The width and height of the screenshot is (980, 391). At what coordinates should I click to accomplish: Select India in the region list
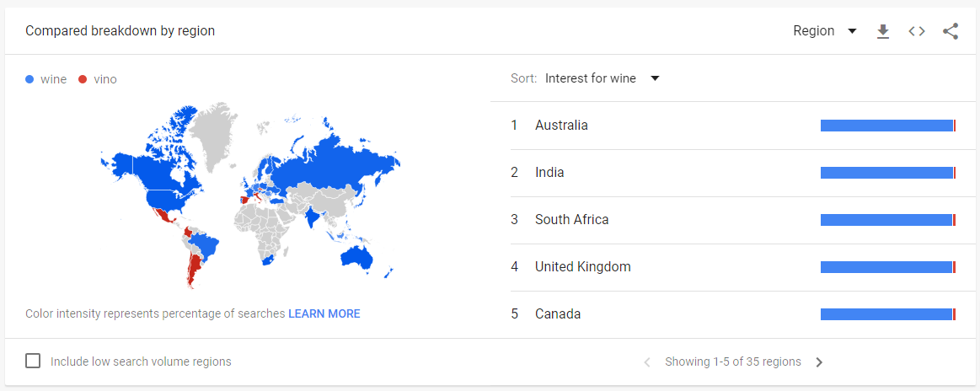click(549, 173)
